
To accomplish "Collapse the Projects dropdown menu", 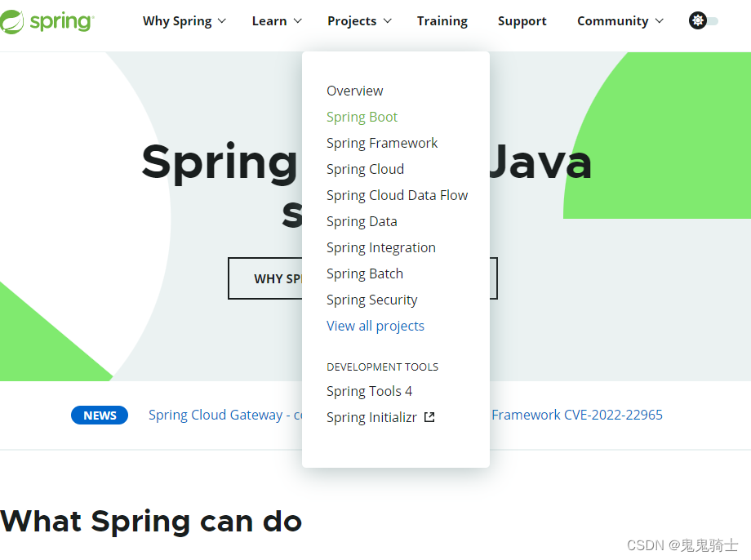I will [359, 21].
